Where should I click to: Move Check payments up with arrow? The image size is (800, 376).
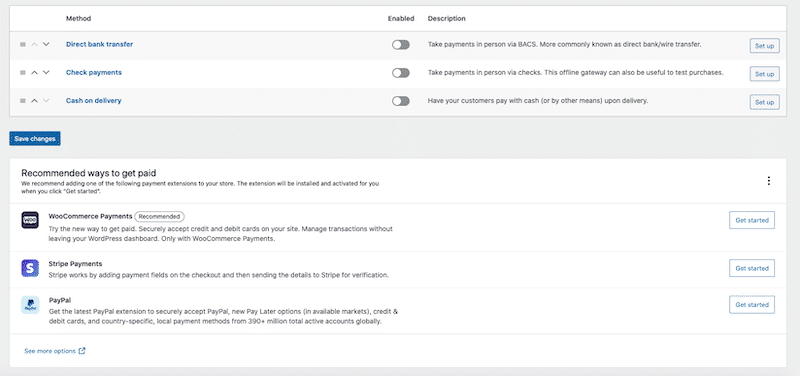34,72
